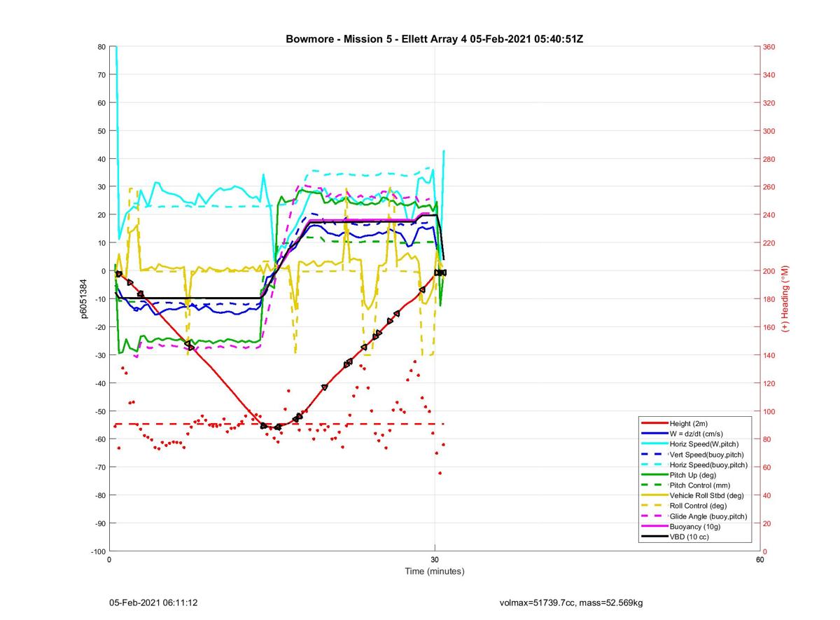840x620 pixels.
Task: Click red heading axis tick '300'
Action: (x=769, y=131)
